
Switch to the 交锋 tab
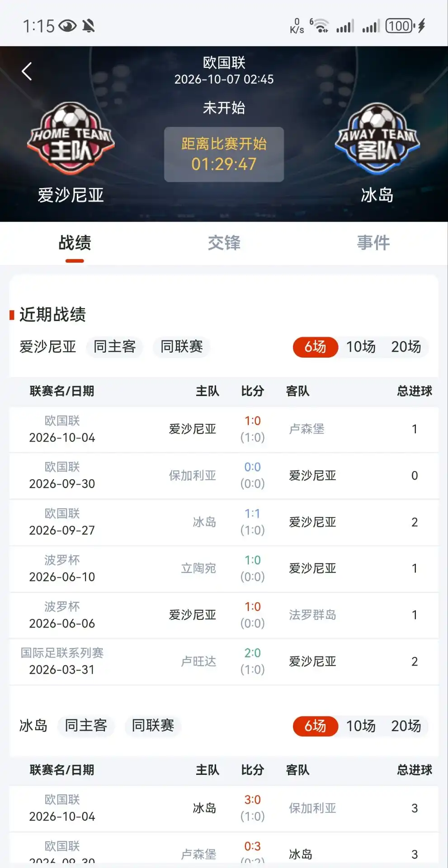tap(224, 243)
